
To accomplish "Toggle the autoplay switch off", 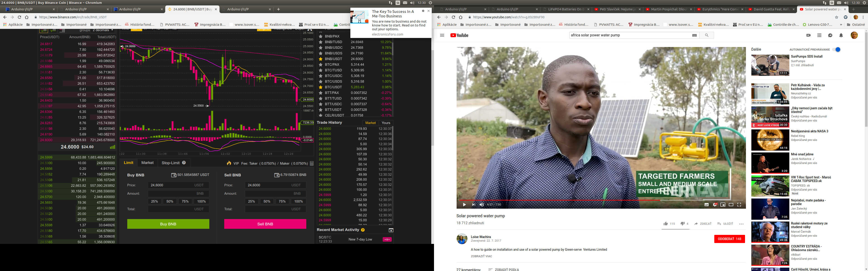I will pos(836,49).
